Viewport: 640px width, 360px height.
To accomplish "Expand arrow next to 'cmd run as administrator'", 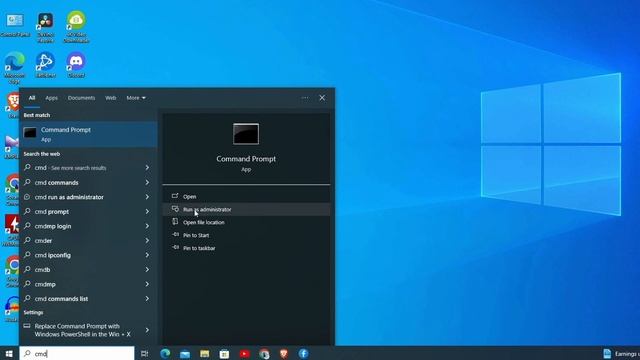I will 147,197.
